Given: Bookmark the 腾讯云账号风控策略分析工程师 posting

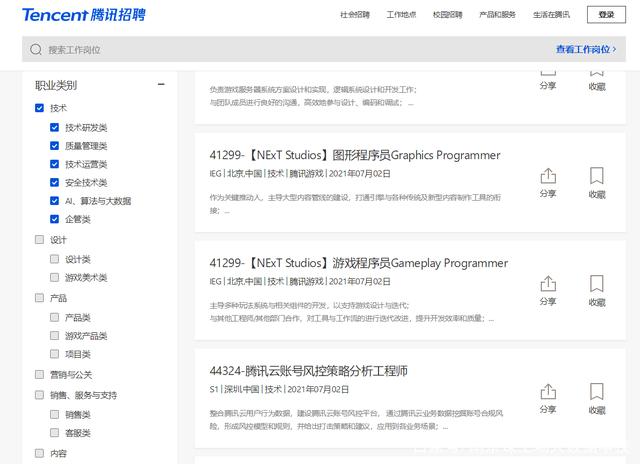Looking at the screenshot, I should 597,398.
